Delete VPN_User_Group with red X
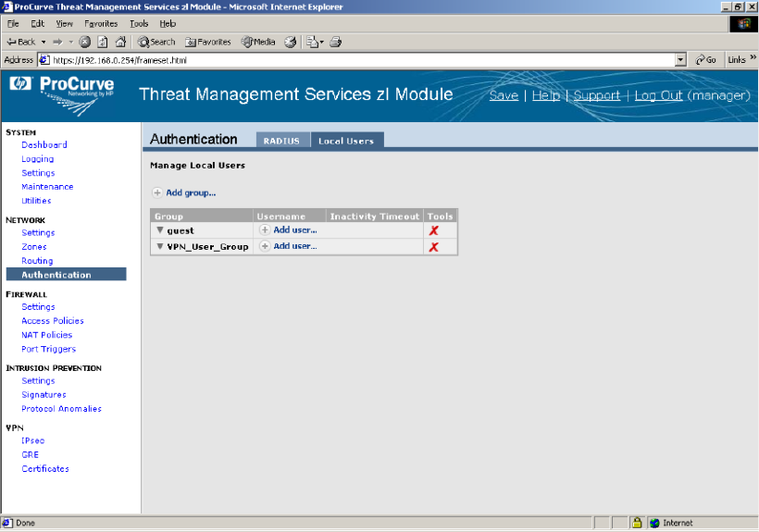This screenshot has height=532, width=759. [x=434, y=247]
